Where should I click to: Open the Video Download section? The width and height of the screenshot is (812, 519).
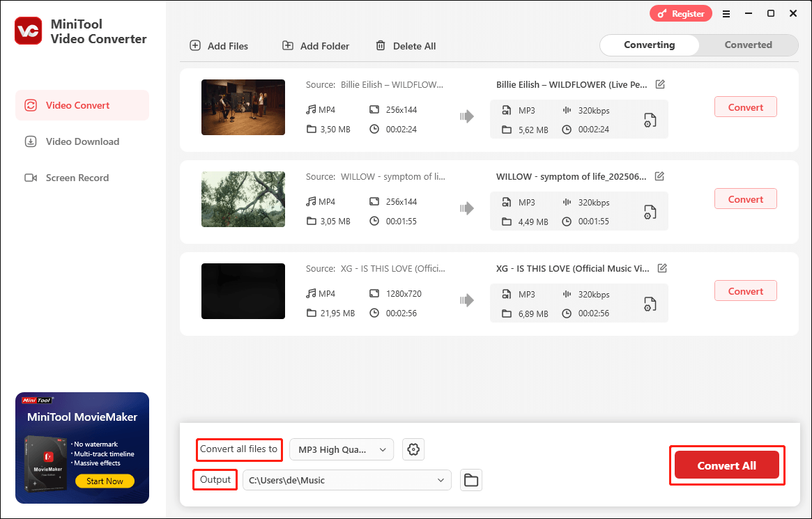click(82, 141)
